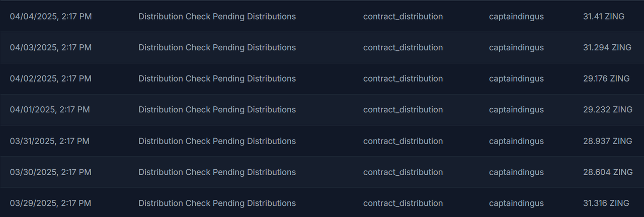Click Distribution Check description in 03/31/2025 row

click(x=217, y=141)
